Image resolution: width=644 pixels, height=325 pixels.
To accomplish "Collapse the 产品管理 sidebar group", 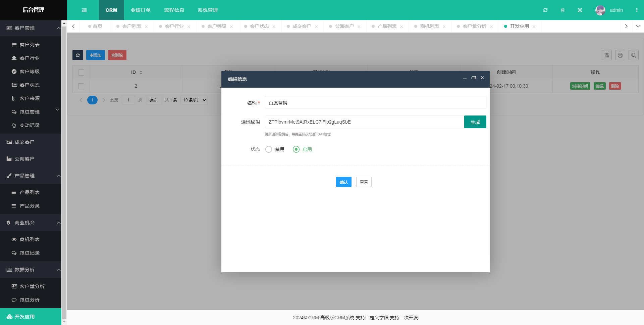I will pyautogui.click(x=31, y=176).
